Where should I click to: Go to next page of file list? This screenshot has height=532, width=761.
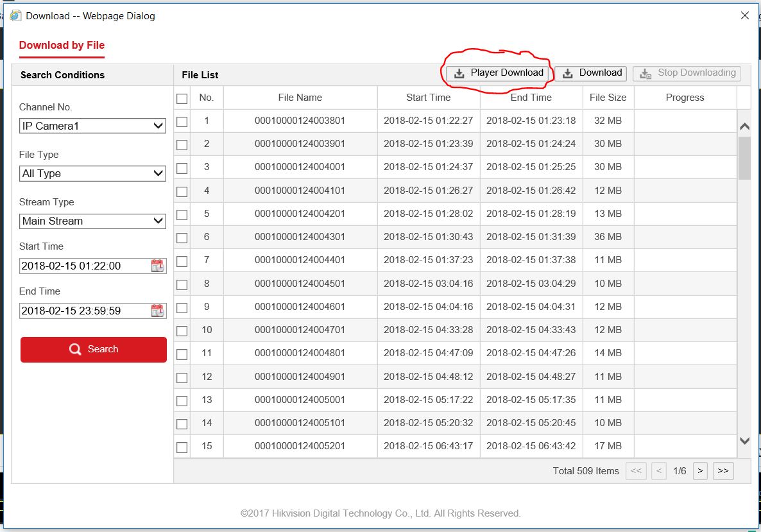[700, 471]
